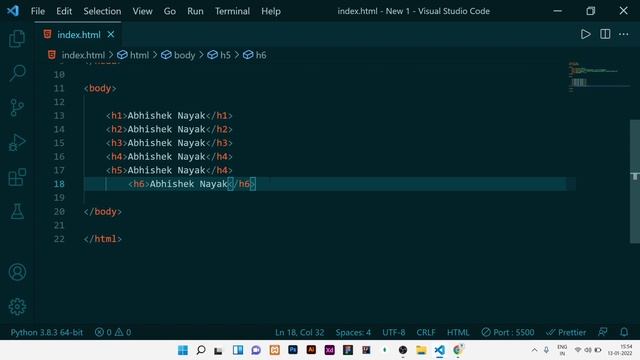Change end of line via CRLF

tap(426, 332)
